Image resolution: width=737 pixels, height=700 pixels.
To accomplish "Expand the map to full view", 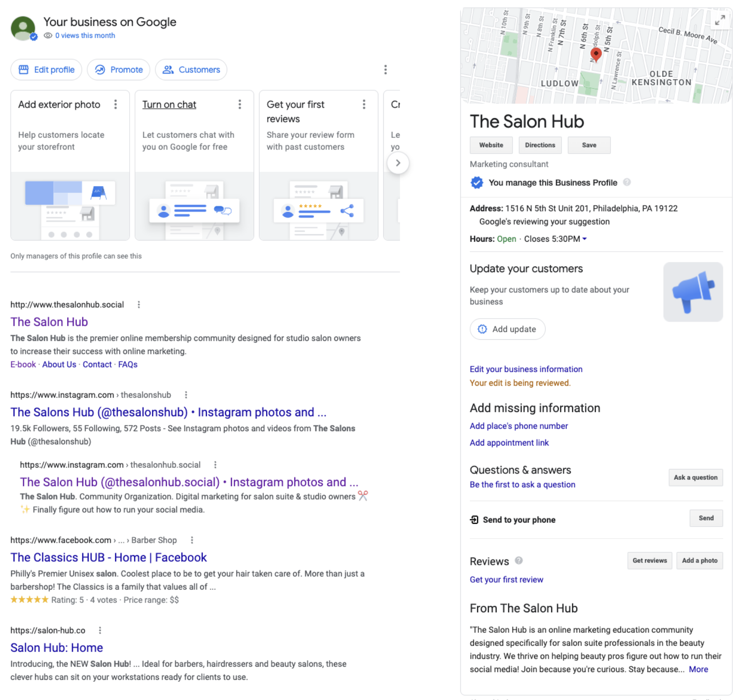I will pos(720,20).
